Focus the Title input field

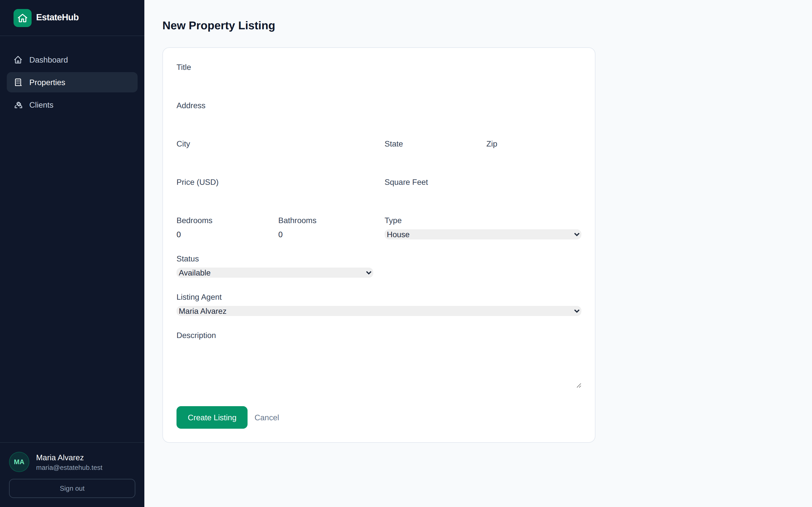click(378, 81)
